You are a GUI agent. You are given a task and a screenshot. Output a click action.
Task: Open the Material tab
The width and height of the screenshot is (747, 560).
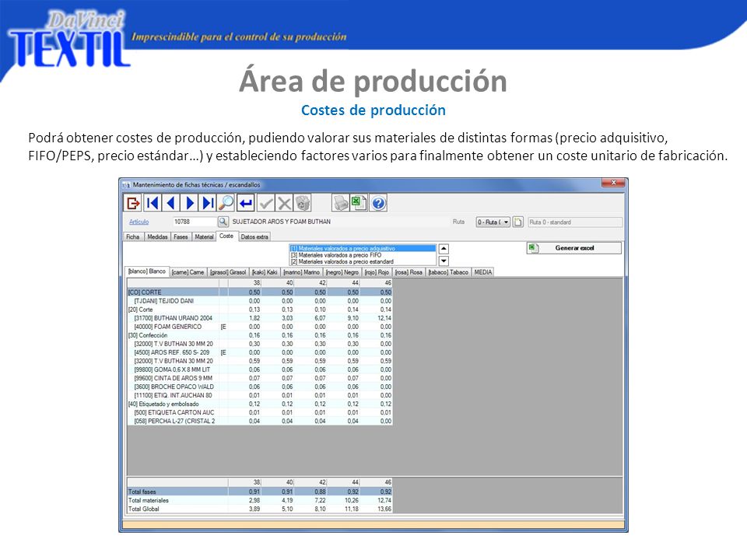click(204, 236)
